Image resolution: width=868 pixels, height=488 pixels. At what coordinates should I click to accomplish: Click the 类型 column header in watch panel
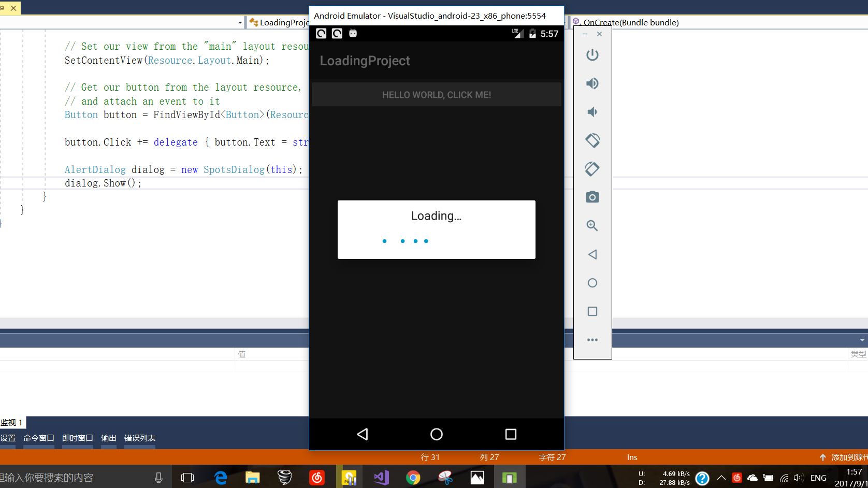click(x=858, y=354)
